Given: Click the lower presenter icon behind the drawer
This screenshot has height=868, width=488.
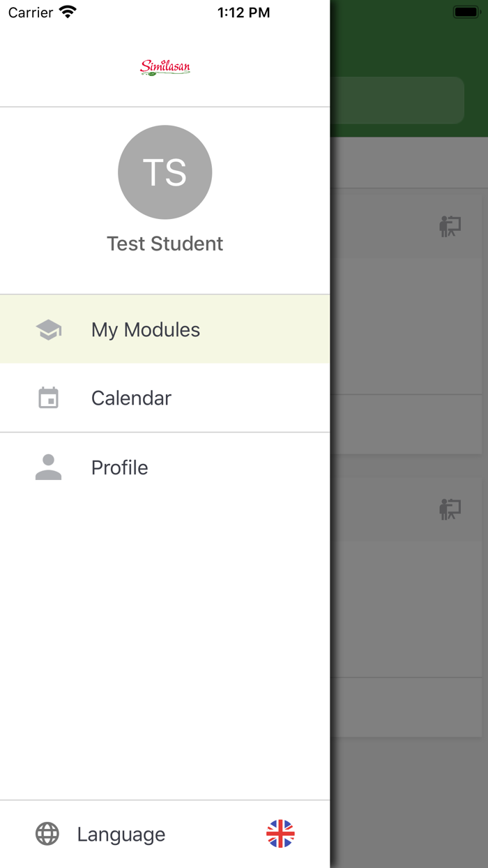Looking at the screenshot, I should [450, 509].
